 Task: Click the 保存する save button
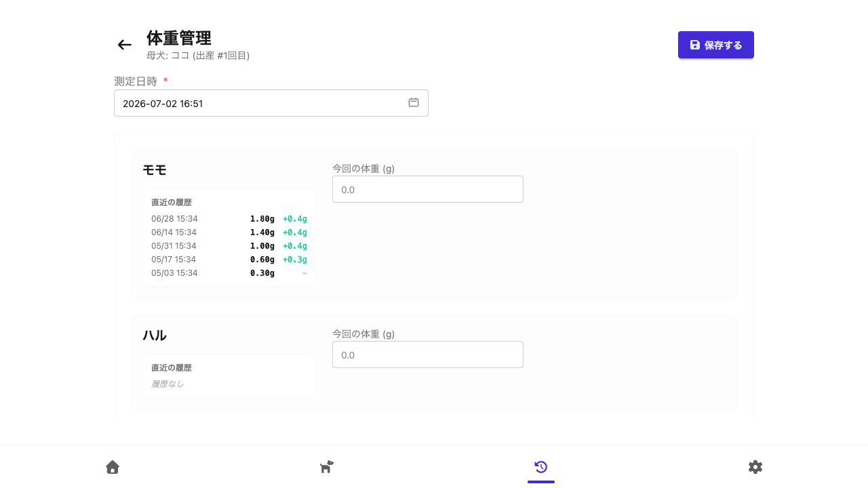[x=716, y=45]
